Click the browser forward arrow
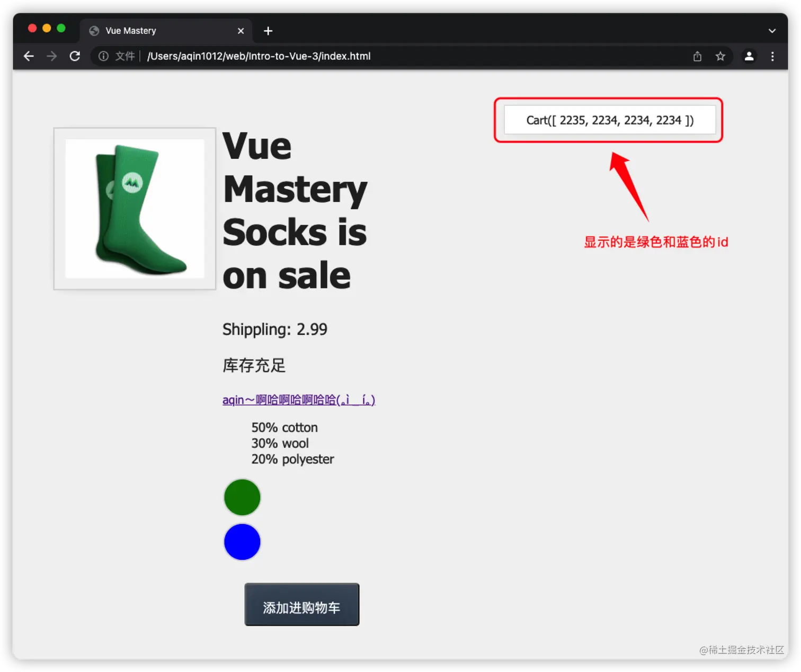The height and width of the screenshot is (672, 801). tap(51, 56)
